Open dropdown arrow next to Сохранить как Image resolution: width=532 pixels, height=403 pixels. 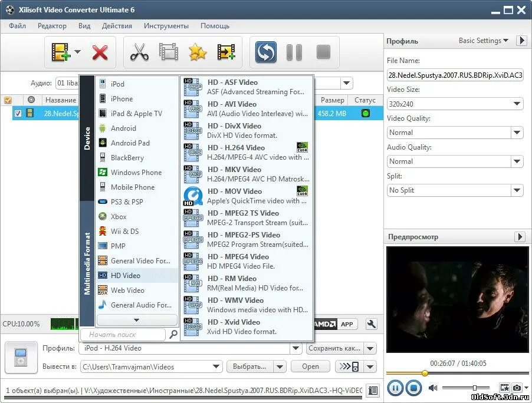point(370,348)
